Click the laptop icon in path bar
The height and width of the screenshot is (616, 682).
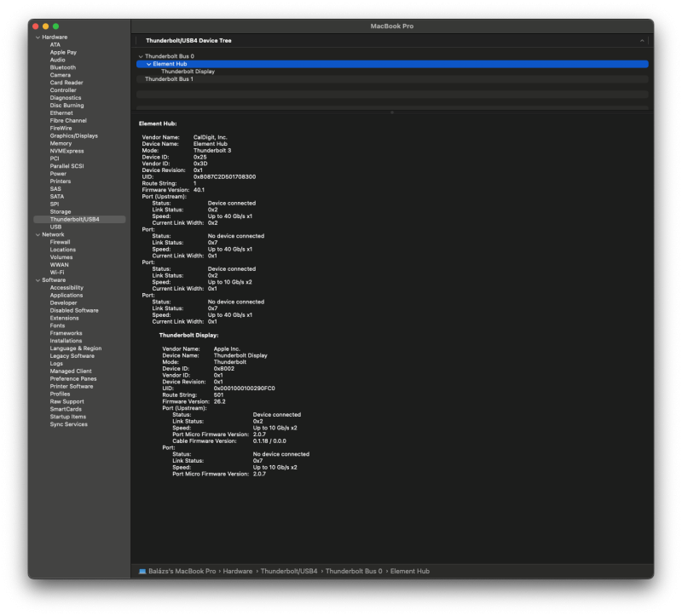[x=142, y=571]
